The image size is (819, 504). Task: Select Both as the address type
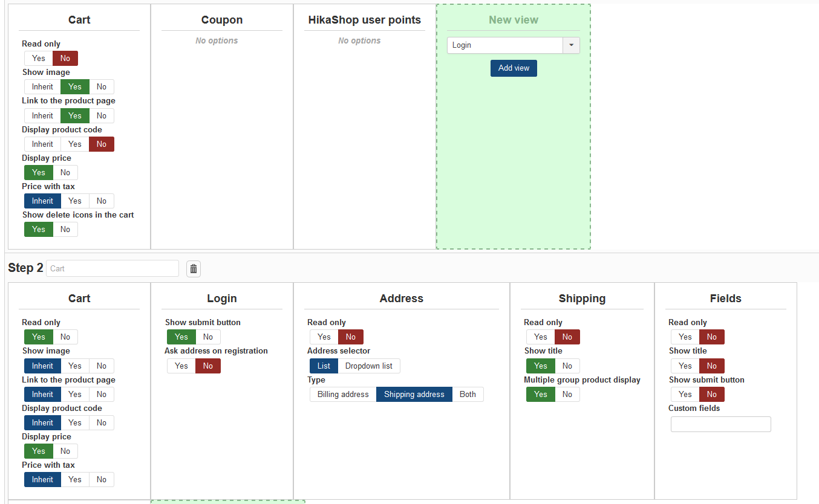pos(468,395)
